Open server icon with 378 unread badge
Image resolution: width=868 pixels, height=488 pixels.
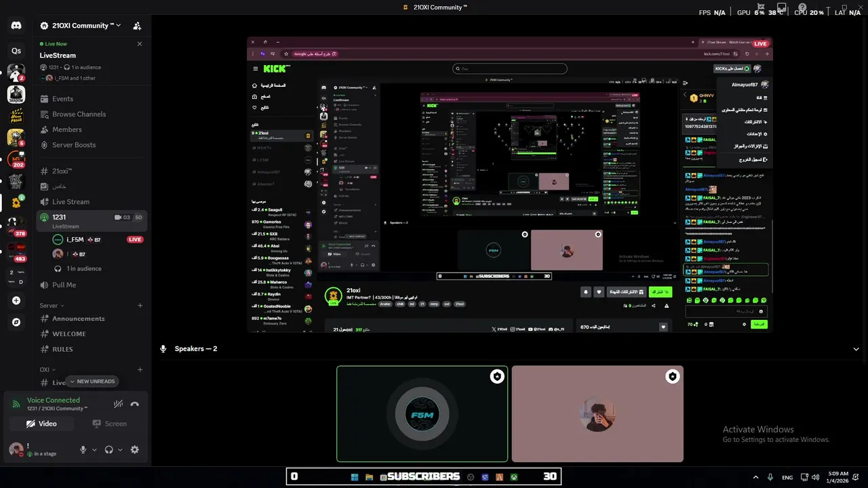point(16,226)
